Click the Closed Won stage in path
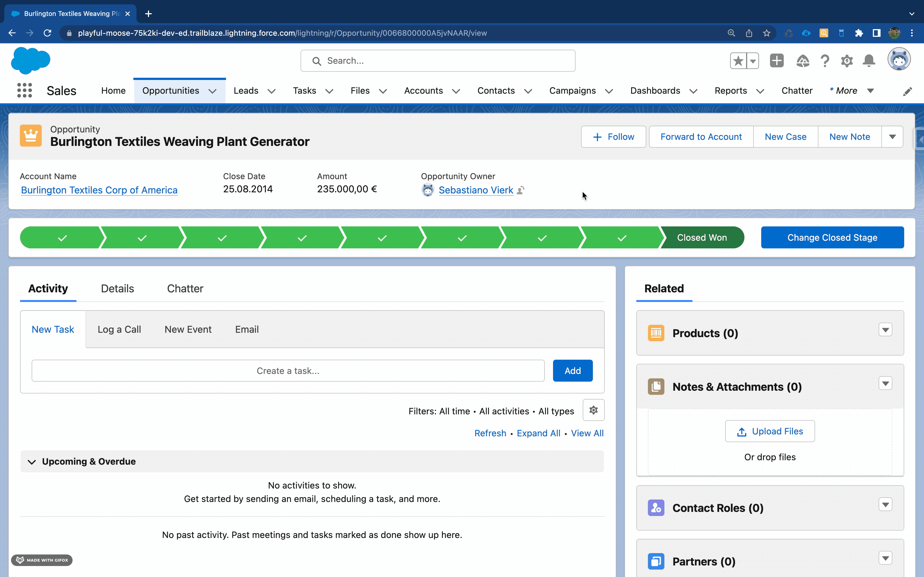This screenshot has height=577, width=924. point(702,237)
